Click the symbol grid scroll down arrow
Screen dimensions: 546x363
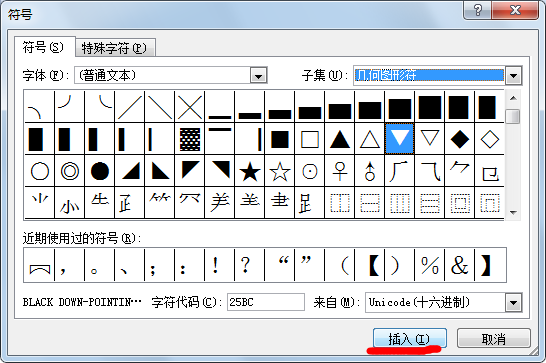pyautogui.click(x=513, y=212)
